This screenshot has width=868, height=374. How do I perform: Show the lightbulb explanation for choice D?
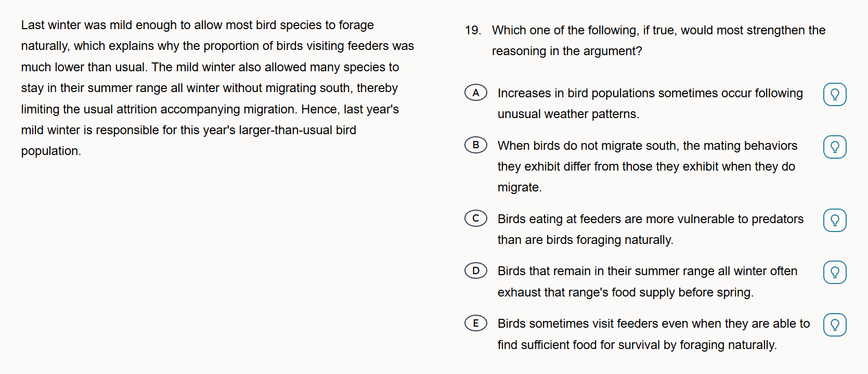pos(834,273)
